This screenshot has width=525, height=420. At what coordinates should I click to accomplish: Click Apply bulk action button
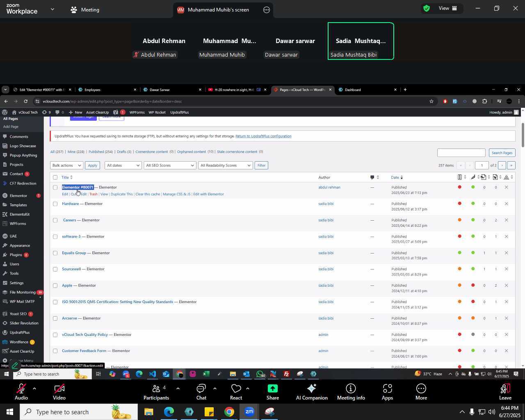[93, 165]
